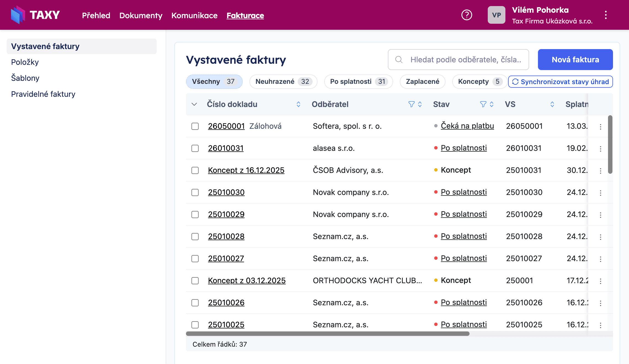Open the filter icon on the Odběratel column
This screenshot has width=629, height=364.
411,104
